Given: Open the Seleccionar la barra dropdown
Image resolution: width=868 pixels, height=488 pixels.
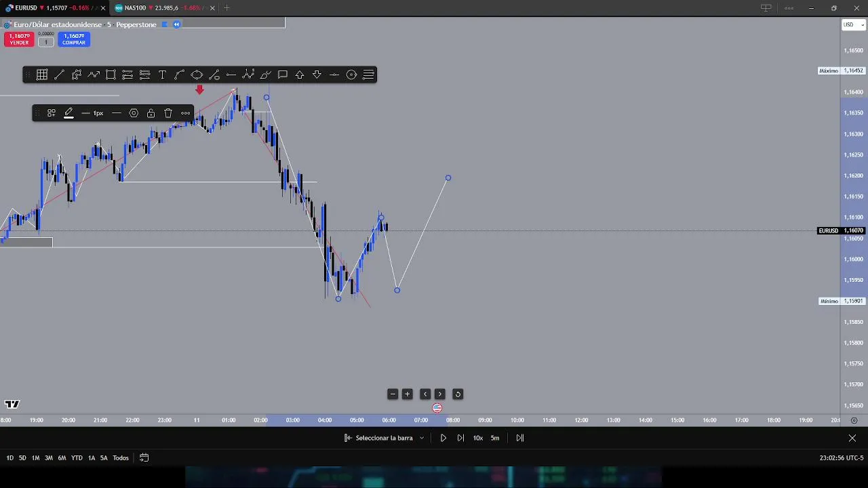Looking at the screenshot, I should tap(384, 438).
